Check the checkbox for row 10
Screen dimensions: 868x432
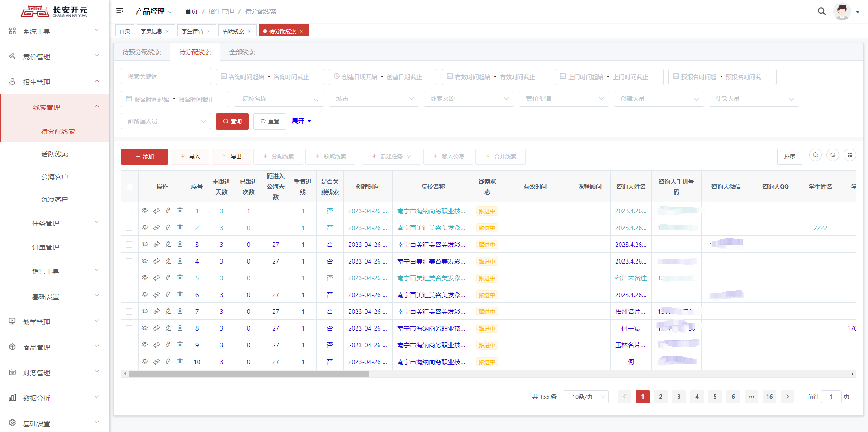click(x=129, y=362)
